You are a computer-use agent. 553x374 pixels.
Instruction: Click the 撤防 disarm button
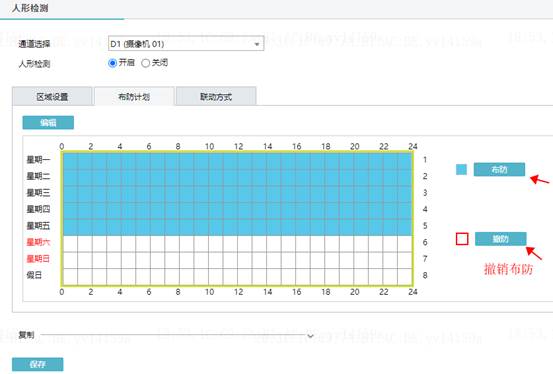(x=500, y=239)
